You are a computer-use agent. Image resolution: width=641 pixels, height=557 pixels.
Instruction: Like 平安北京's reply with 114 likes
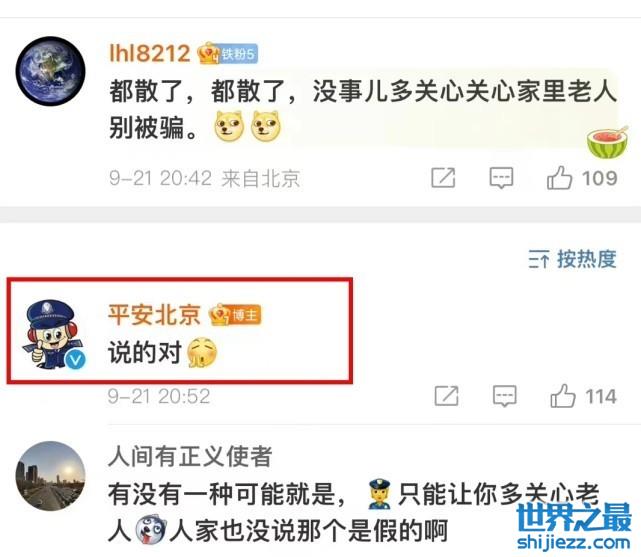(x=583, y=396)
